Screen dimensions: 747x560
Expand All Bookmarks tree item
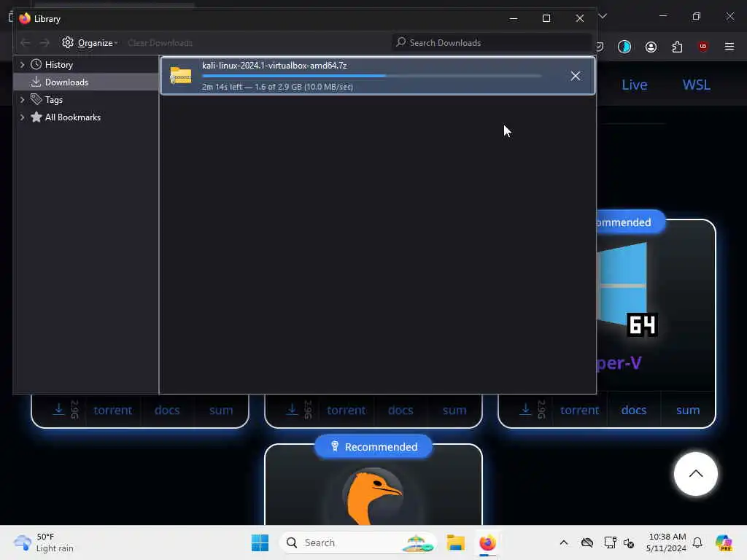tap(22, 117)
